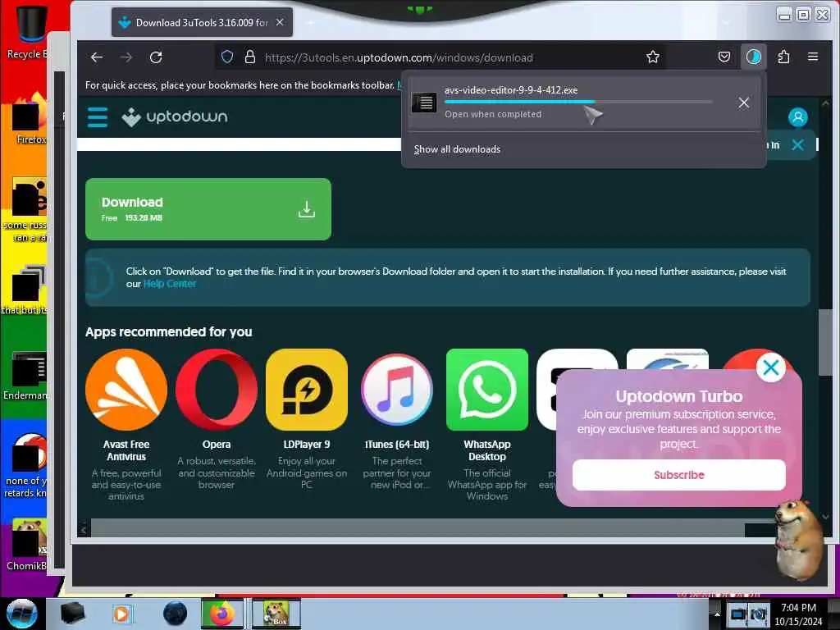Click the WhatsApp Desktop title text
The height and width of the screenshot is (630, 840).
[487, 450]
